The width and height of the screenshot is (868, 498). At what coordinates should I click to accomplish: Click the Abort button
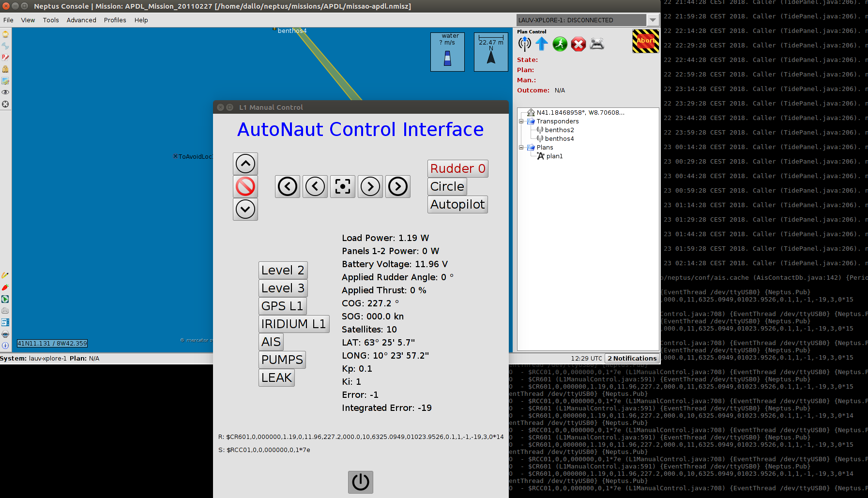tap(645, 41)
